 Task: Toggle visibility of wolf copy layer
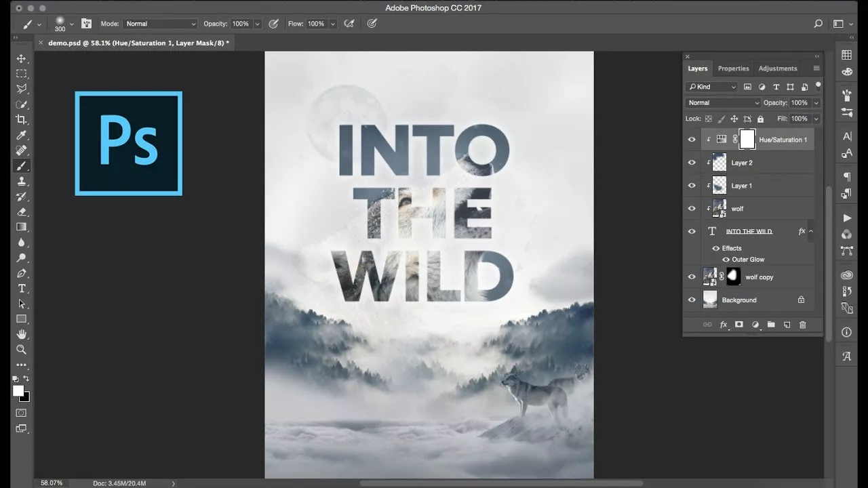click(692, 277)
